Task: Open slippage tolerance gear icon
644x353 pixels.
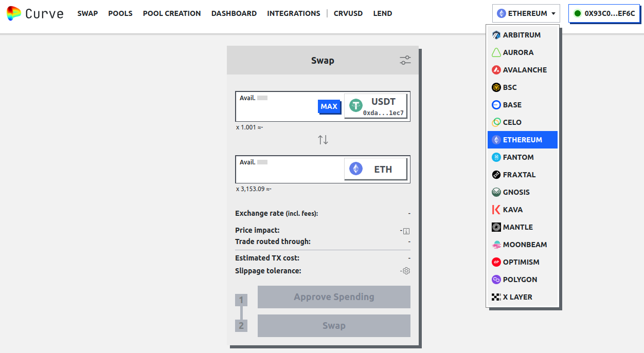Action: coord(406,271)
